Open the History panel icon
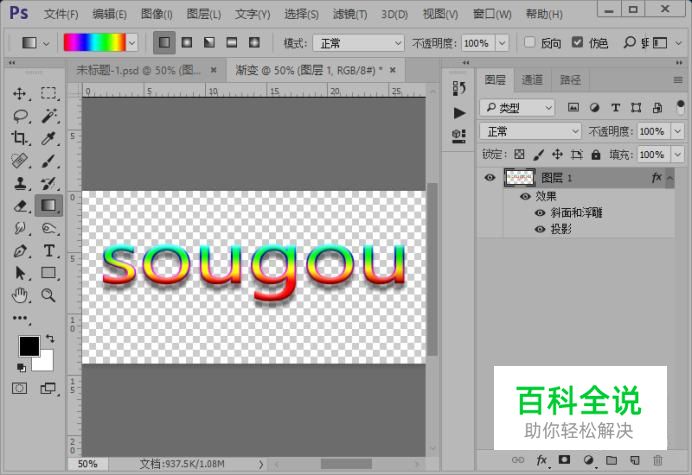 click(x=459, y=88)
